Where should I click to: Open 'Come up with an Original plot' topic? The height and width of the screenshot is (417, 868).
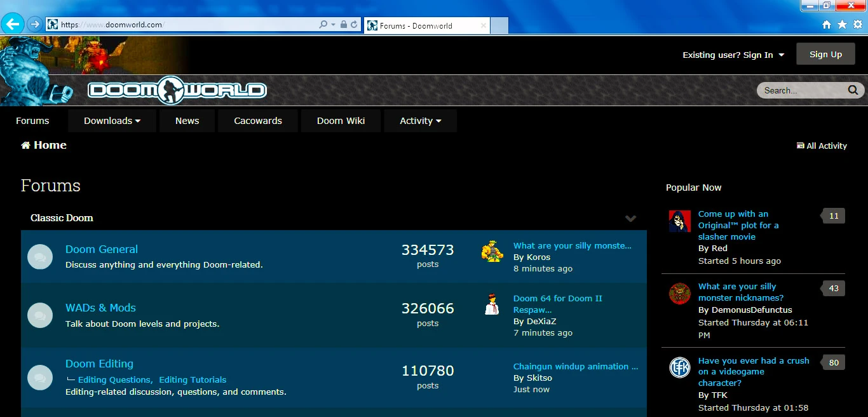point(738,225)
